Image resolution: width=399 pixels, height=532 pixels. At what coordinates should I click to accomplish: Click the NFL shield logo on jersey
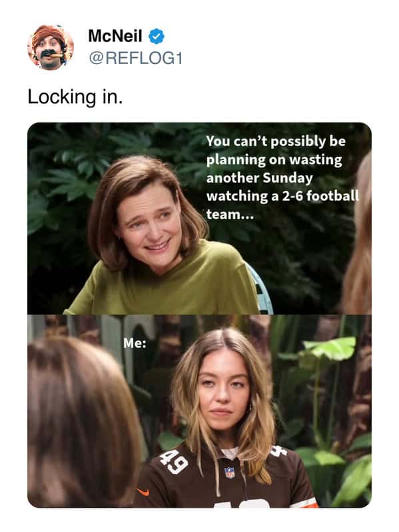(230, 473)
